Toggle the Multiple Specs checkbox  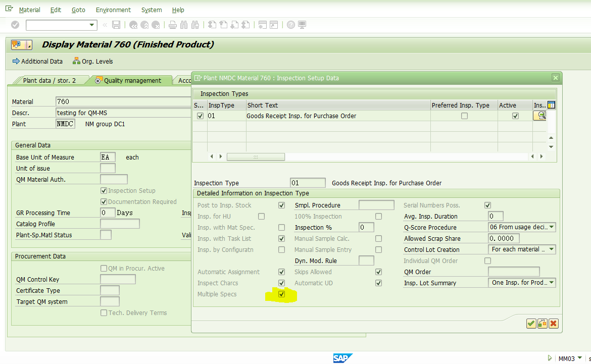pyautogui.click(x=282, y=294)
